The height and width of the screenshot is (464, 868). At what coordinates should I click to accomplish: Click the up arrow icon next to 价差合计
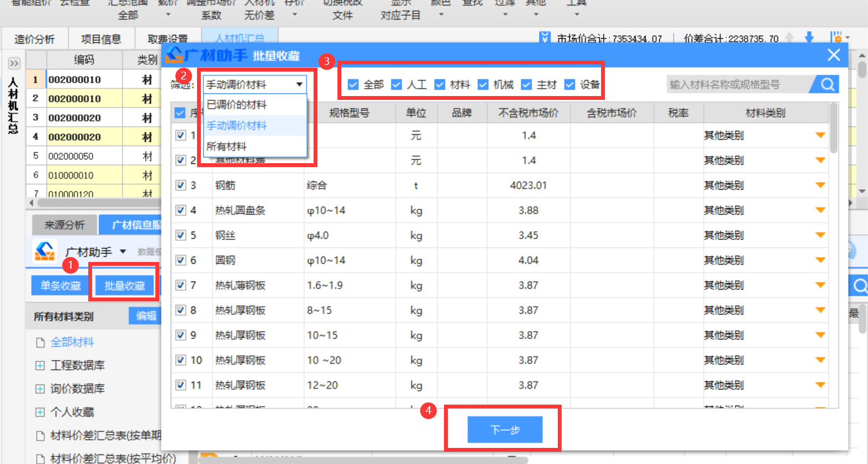pos(789,38)
